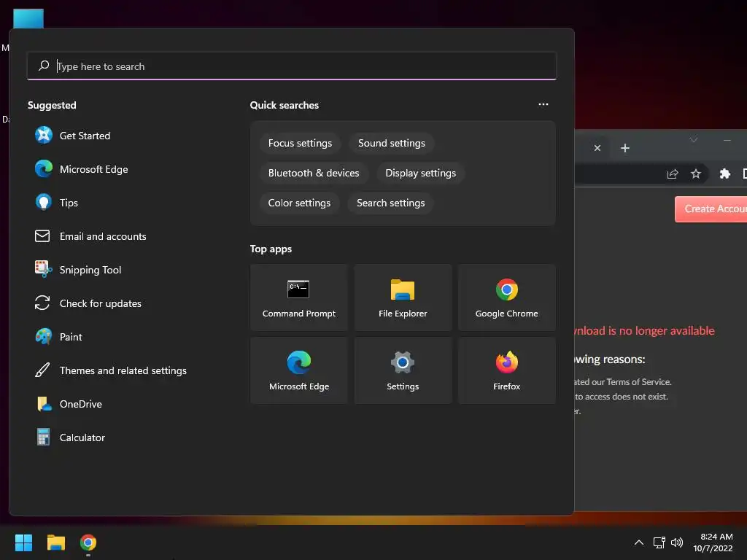Open Quick searches more options menu
The width and height of the screenshot is (747, 560).
(543, 104)
